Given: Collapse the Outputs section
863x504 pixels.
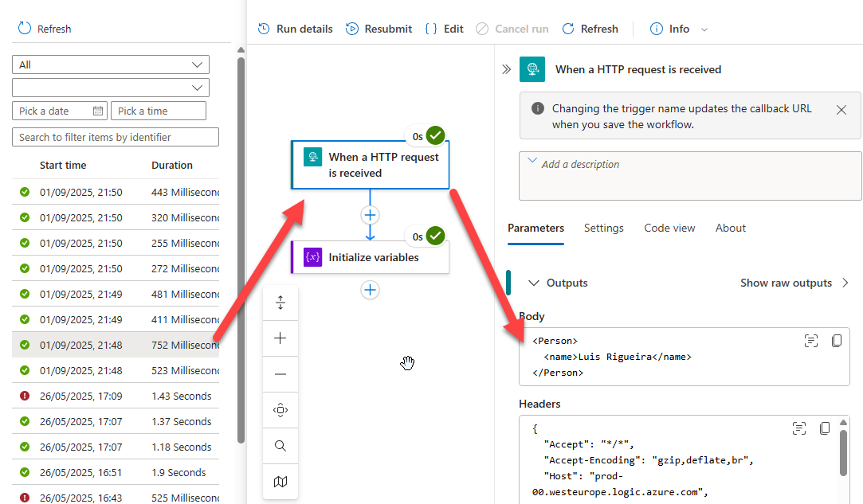Looking at the screenshot, I should tap(534, 283).
